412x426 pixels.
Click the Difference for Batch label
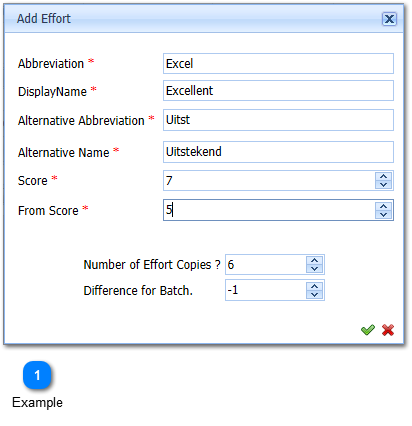(138, 290)
